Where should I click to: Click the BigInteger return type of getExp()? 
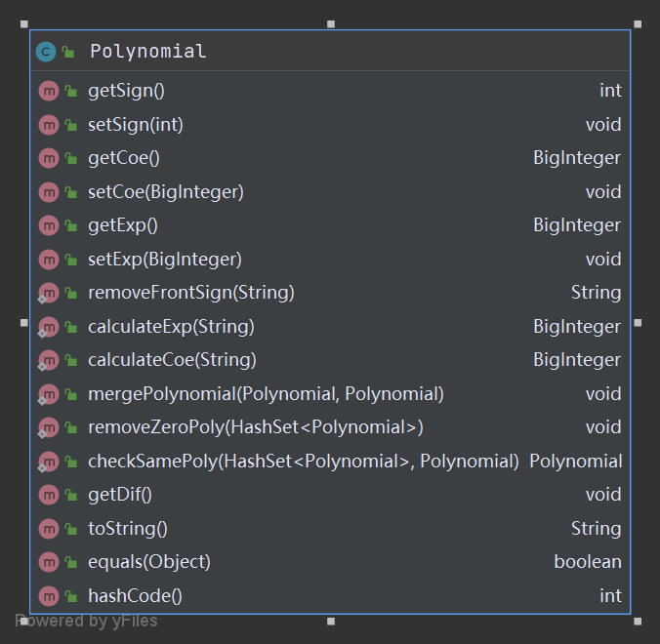(x=576, y=225)
